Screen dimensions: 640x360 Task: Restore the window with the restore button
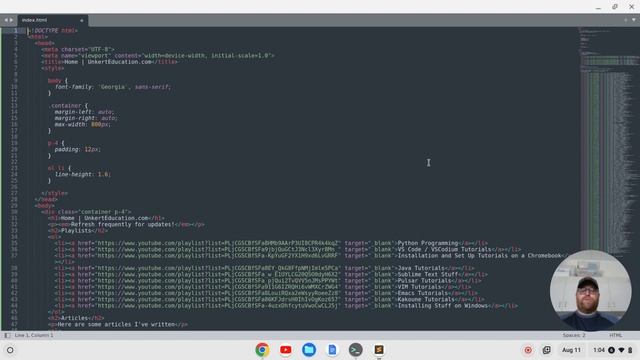615,7
